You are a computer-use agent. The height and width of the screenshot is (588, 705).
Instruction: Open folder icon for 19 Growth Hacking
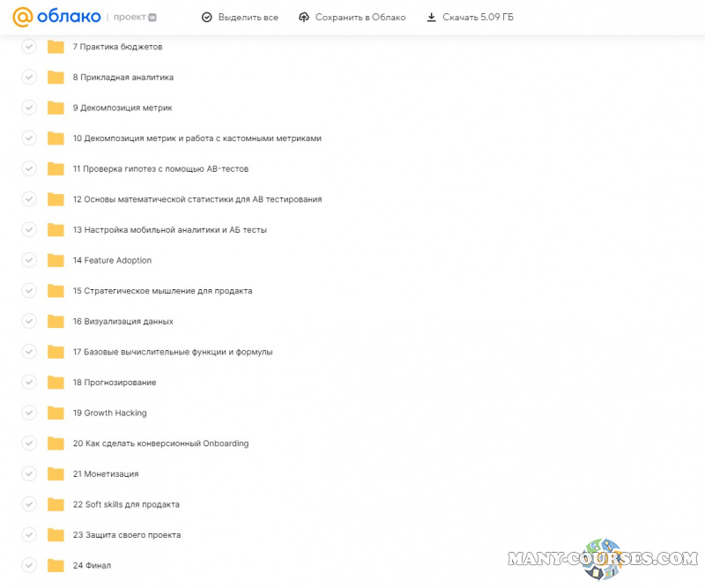point(56,413)
